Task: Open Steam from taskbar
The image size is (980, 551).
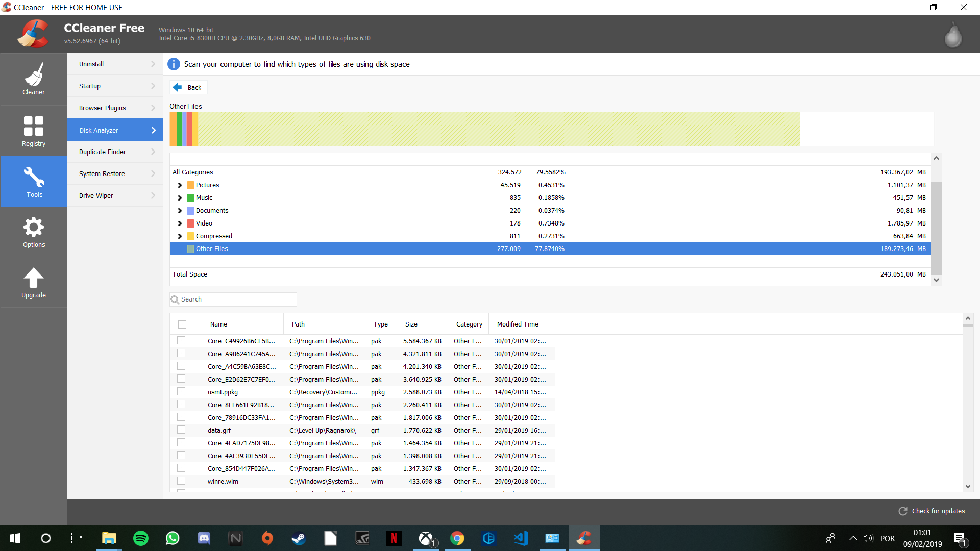Action: coord(299,538)
